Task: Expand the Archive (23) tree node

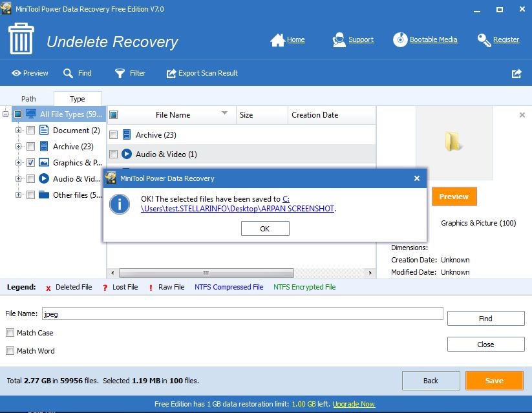Action: [x=18, y=146]
